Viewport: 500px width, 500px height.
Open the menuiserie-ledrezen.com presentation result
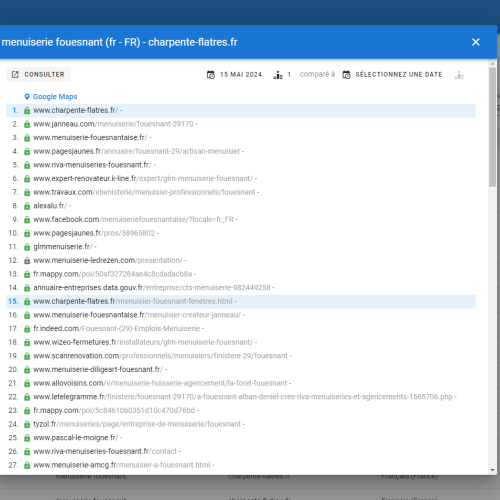[x=108, y=261]
